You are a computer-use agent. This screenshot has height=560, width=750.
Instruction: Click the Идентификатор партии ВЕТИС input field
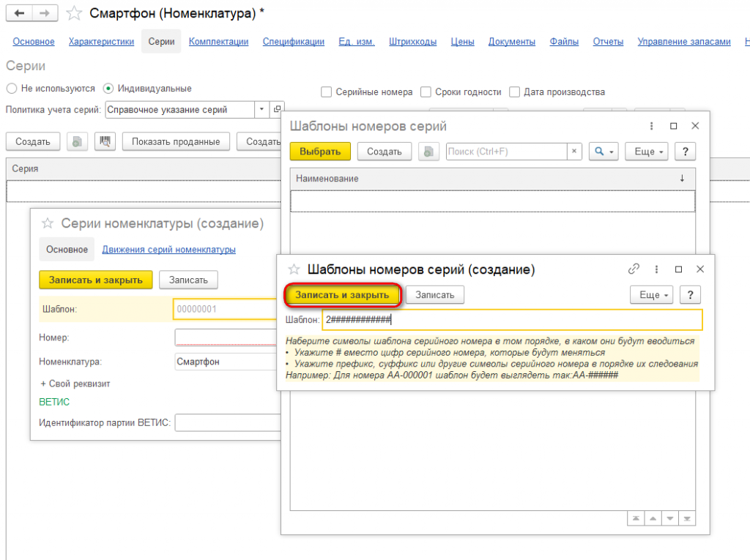tap(228, 423)
